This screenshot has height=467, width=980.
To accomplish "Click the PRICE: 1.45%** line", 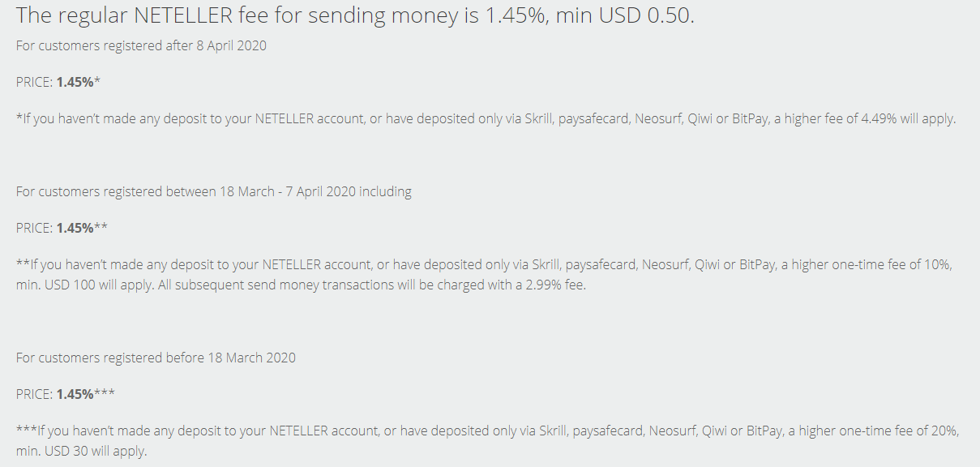I will pyautogui.click(x=62, y=228).
